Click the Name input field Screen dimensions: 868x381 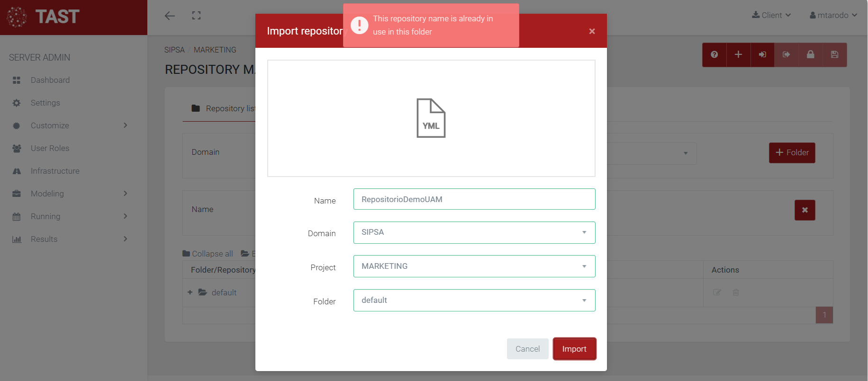click(x=474, y=199)
